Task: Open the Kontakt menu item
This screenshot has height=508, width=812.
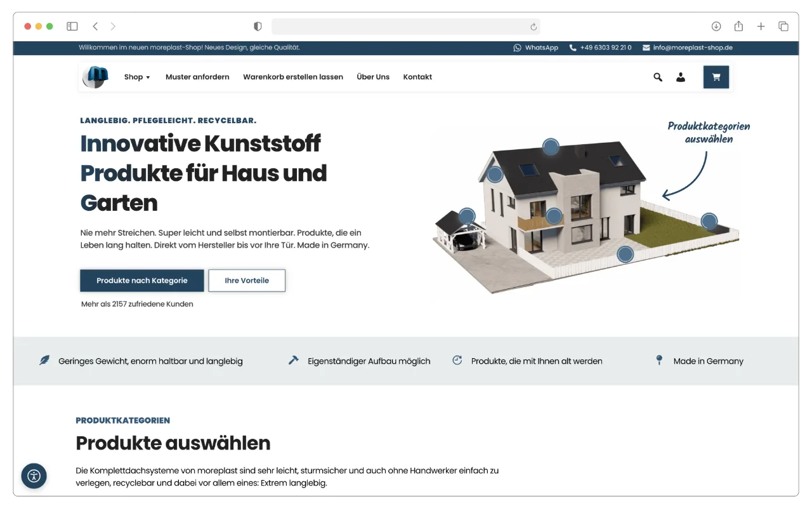Action: tap(417, 77)
